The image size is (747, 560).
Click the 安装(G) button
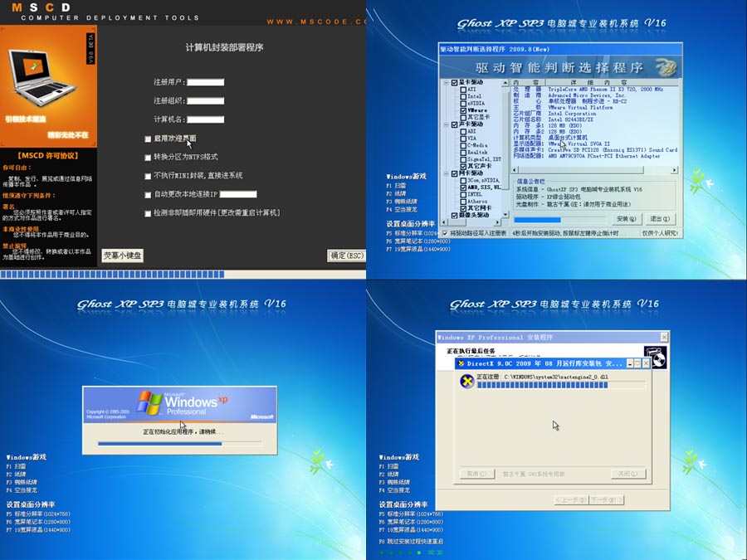tap(627, 218)
